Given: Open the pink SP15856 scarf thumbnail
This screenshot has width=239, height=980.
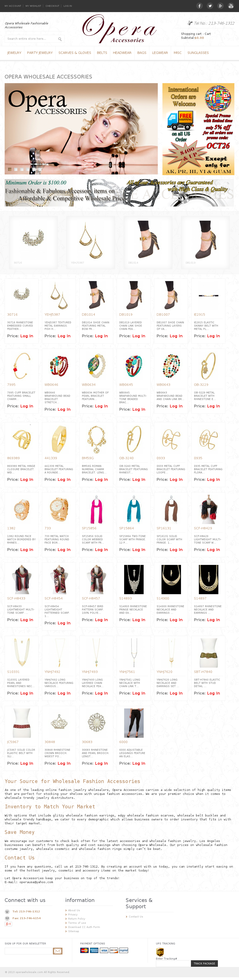Looking at the screenshot, I should [x=97, y=509].
